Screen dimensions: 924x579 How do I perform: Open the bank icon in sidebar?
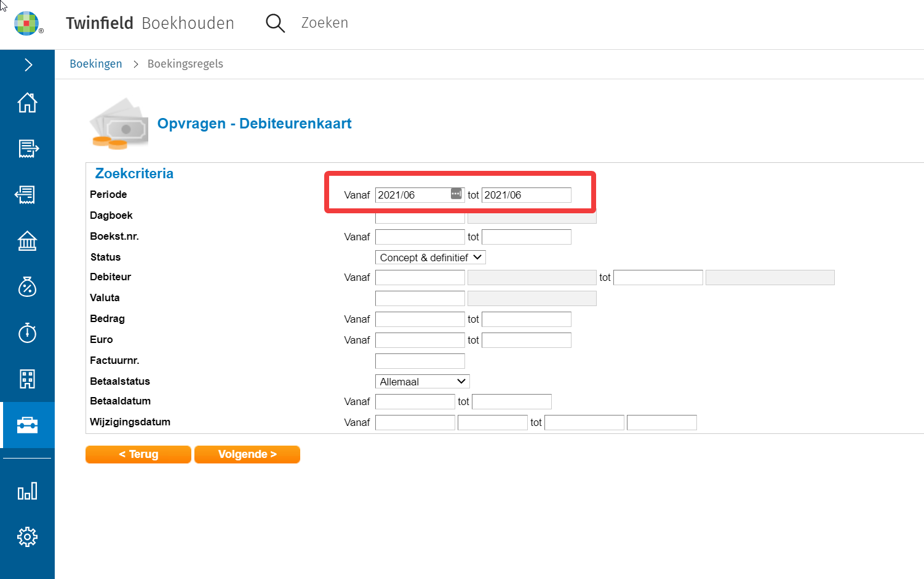(x=27, y=241)
